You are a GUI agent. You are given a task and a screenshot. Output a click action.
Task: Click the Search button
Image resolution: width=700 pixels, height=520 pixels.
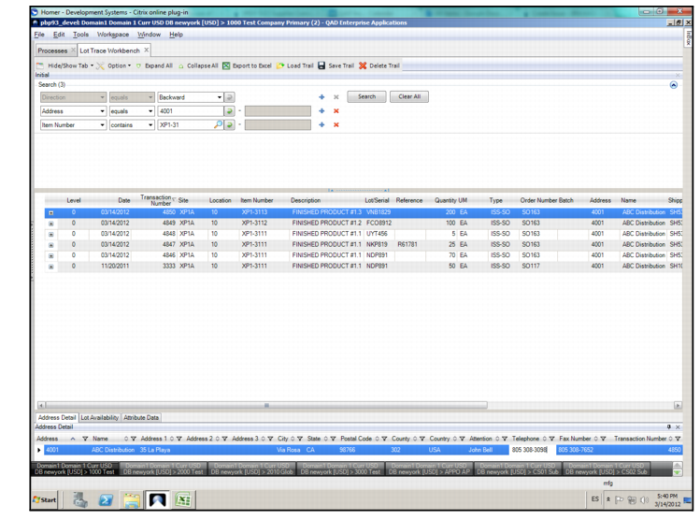[367, 97]
